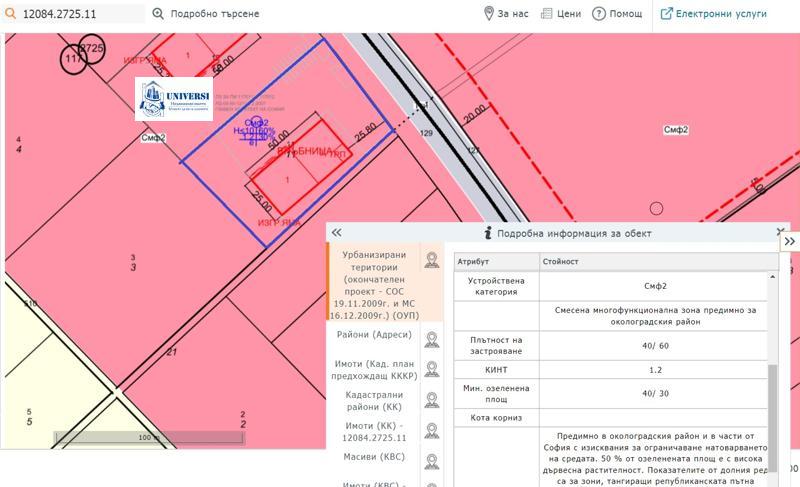The height and width of the screenshot is (487, 800).
Task: Click map pin icon beside Масиви (КВС)
Action: (x=431, y=461)
